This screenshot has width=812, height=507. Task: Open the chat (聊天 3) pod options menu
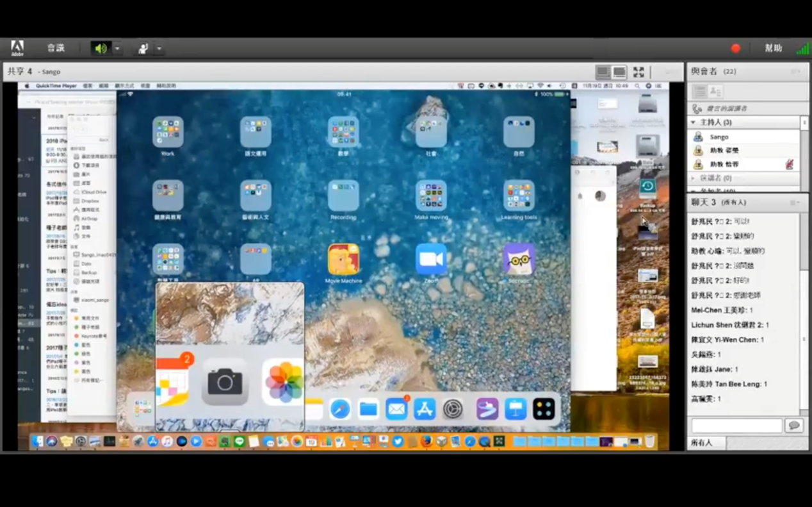tap(795, 202)
